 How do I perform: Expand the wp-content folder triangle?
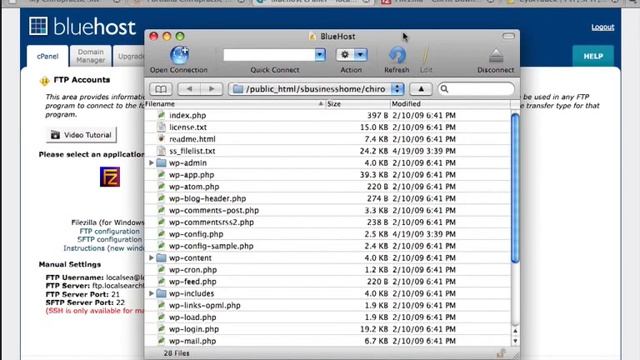(x=151, y=258)
